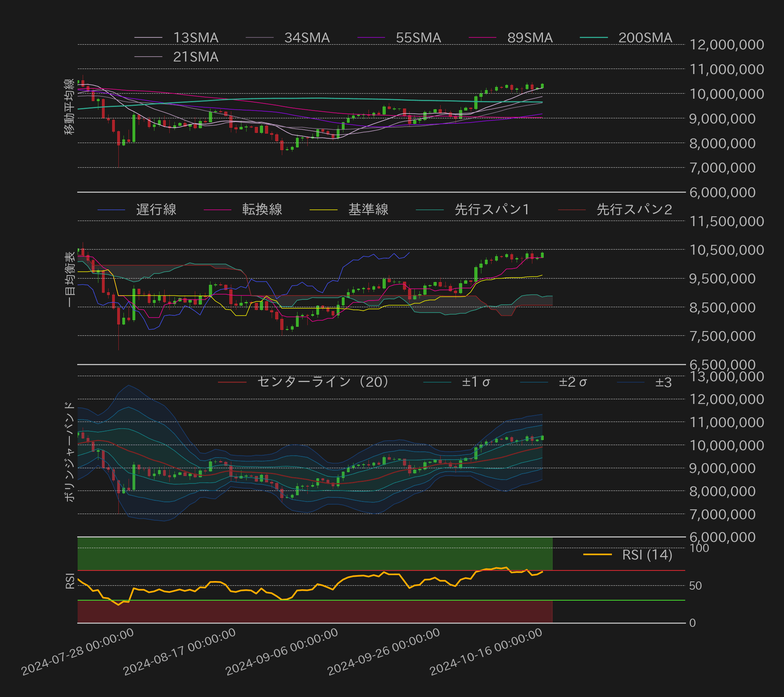This screenshot has height=697, width=784.
Task: Hide the 200SMA moving average line
Action: point(594,38)
